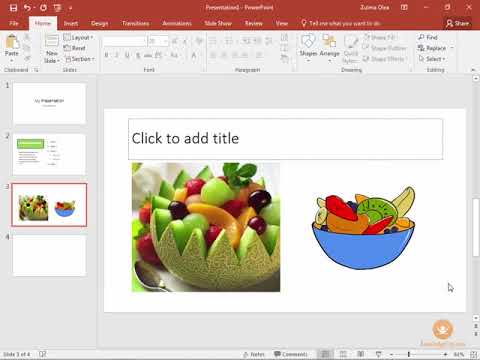
Task: Click the Convert to SmartArt icon
Action: (x=284, y=59)
